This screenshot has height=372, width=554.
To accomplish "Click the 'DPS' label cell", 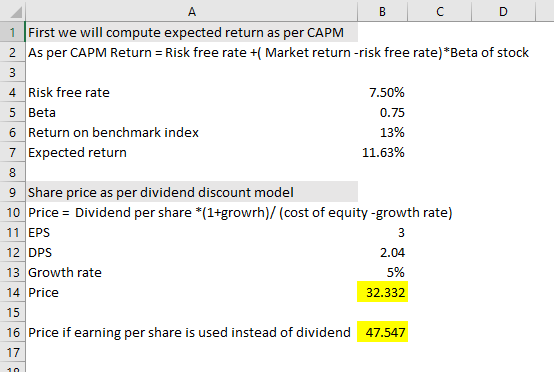I will tap(191, 253).
